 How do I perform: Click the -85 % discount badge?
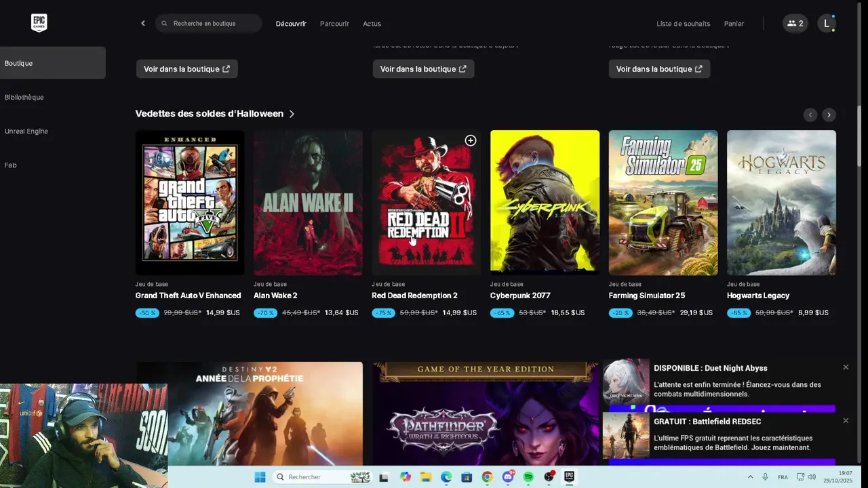738,313
